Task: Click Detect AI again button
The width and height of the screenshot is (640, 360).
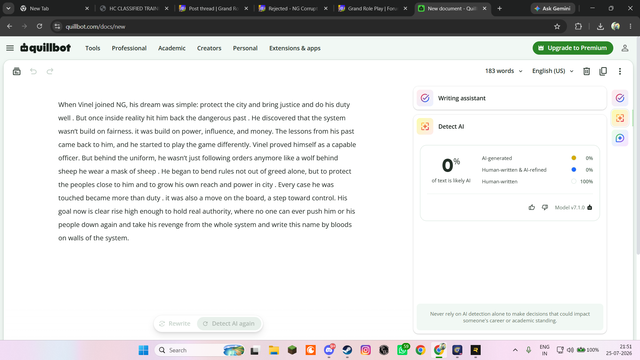Action: (x=229, y=324)
